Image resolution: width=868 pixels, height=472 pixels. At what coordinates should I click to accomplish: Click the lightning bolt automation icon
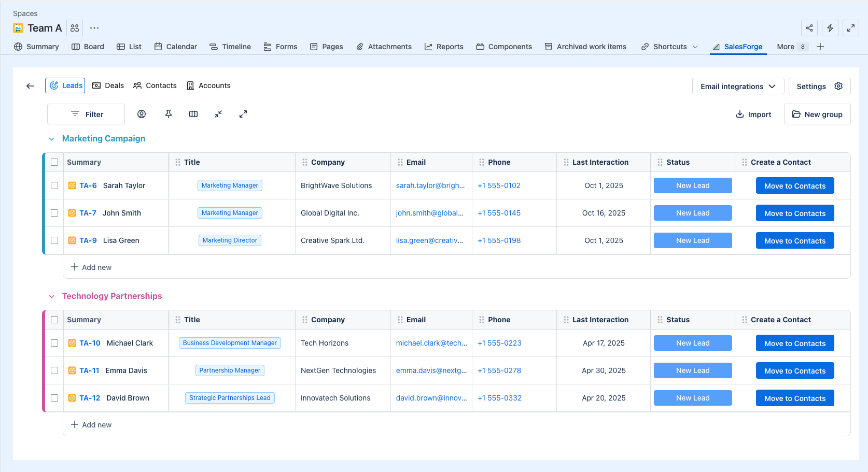830,28
